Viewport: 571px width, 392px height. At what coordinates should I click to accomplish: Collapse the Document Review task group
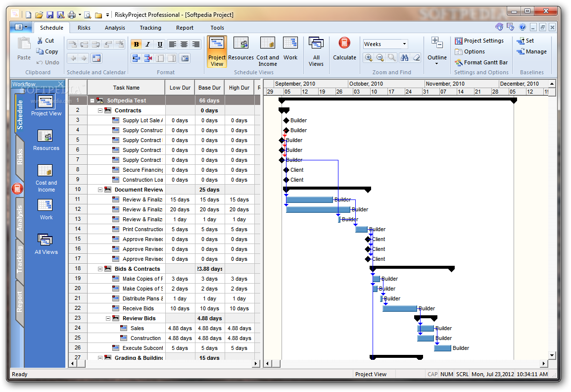[100, 190]
